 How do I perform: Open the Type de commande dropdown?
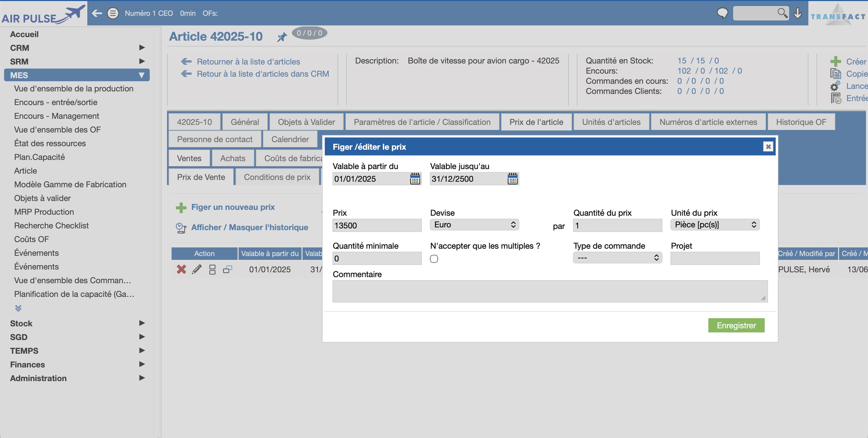(x=617, y=258)
